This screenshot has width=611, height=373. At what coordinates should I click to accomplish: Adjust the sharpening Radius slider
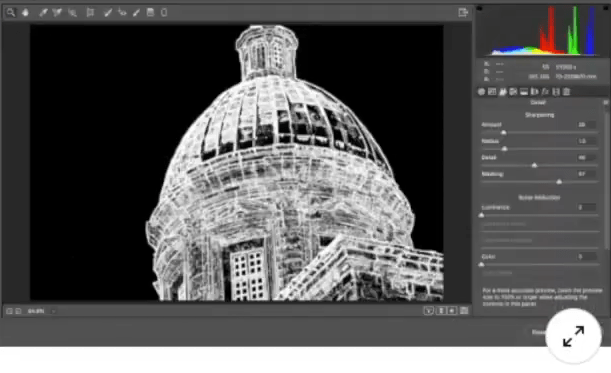tap(505, 149)
